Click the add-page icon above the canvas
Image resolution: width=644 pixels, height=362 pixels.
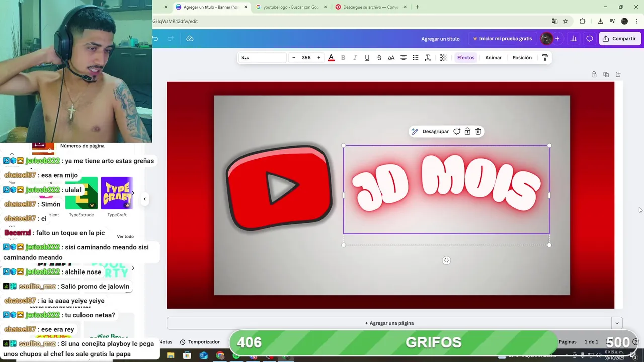pyautogui.click(x=618, y=74)
